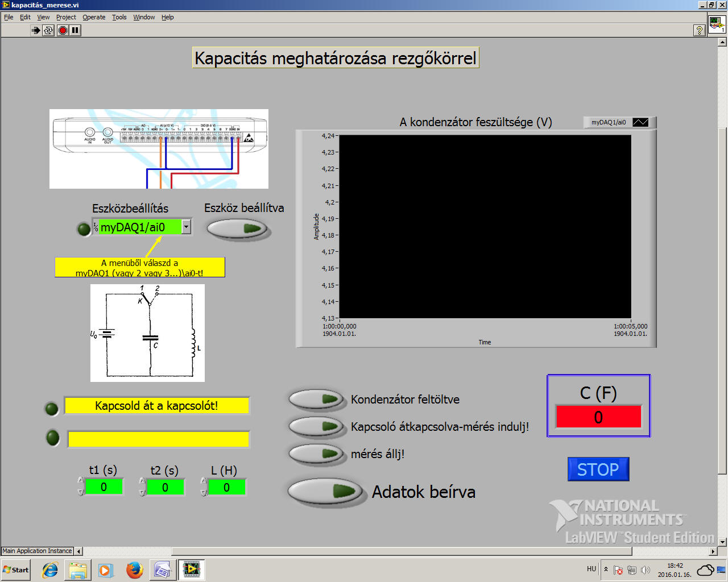Click the L (H) stepper arrows
Image resolution: width=728 pixels, height=582 pixels.
click(204, 487)
